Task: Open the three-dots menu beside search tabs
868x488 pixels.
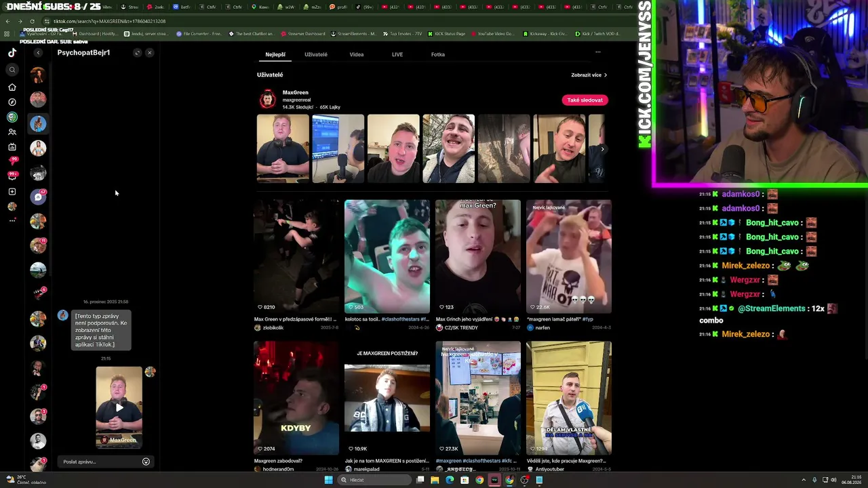Action: 597,52
